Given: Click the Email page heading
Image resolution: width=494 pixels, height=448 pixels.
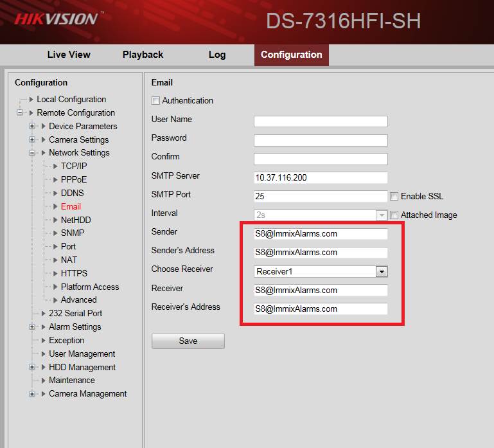Looking at the screenshot, I should 162,83.
